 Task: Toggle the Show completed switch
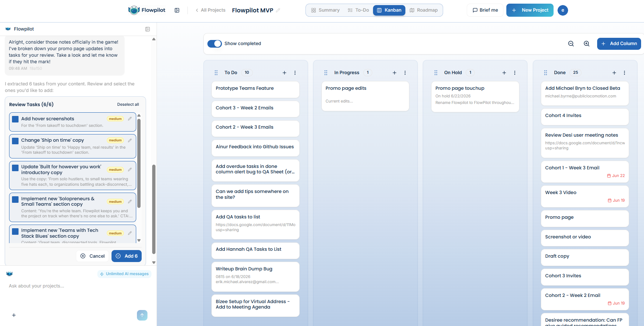(215, 44)
